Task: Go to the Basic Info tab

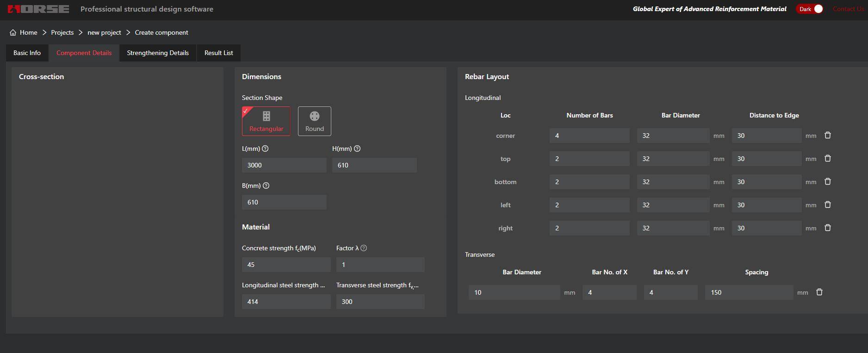Action: tap(27, 53)
